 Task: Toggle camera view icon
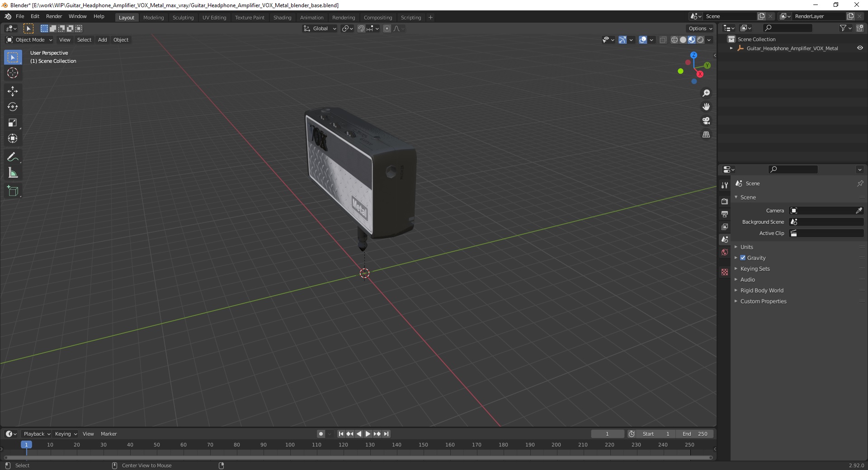(706, 121)
